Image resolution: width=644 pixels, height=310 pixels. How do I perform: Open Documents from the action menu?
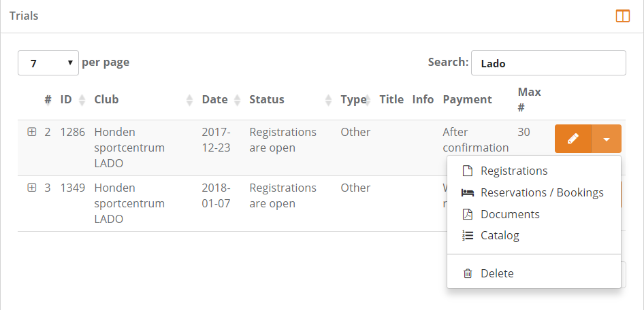point(510,215)
